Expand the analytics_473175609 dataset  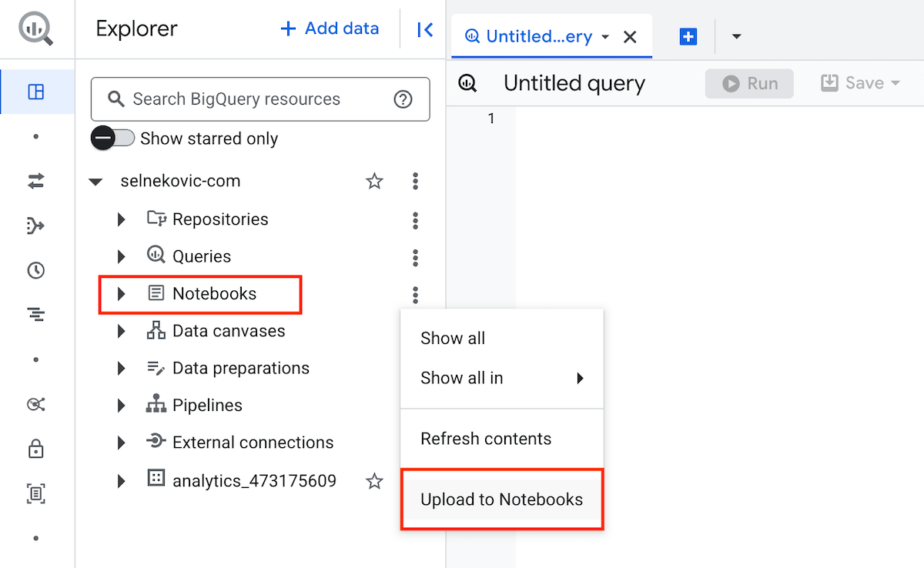coord(122,482)
